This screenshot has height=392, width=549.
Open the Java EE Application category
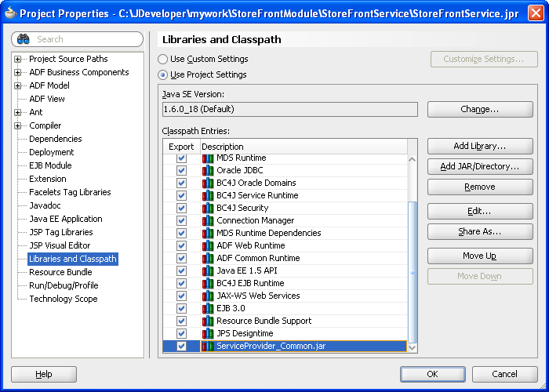click(x=66, y=219)
